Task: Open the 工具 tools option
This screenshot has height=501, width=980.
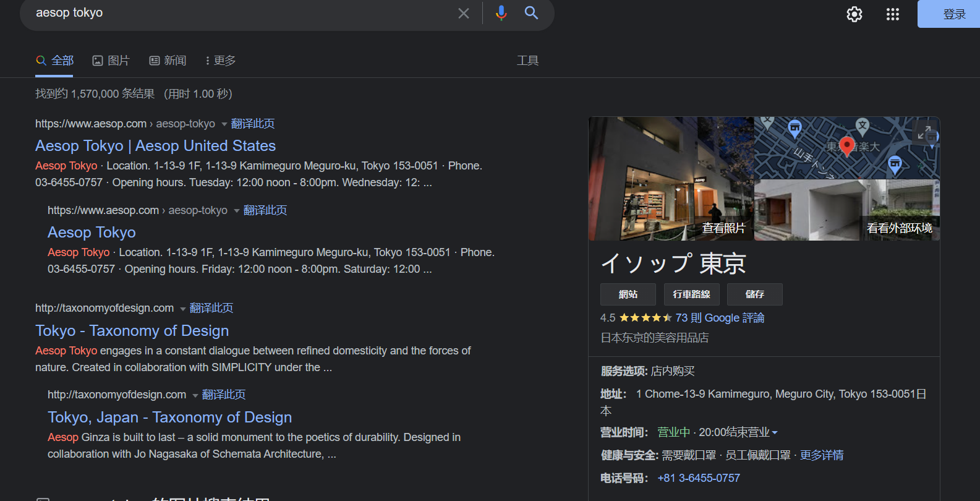Action: [x=527, y=61]
